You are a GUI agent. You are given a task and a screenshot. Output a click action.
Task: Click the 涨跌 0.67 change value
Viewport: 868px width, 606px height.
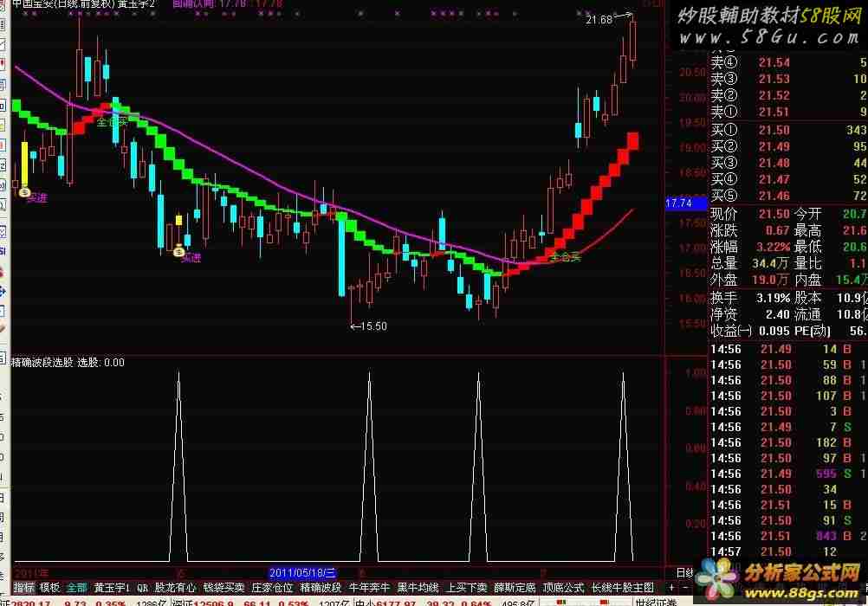tap(778, 230)
